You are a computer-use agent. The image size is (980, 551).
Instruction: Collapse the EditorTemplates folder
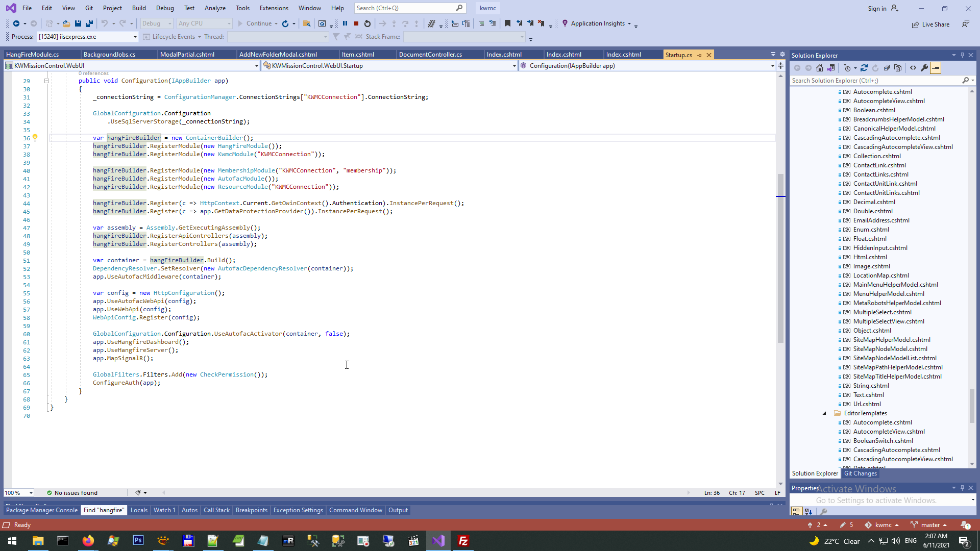(824, 413)
